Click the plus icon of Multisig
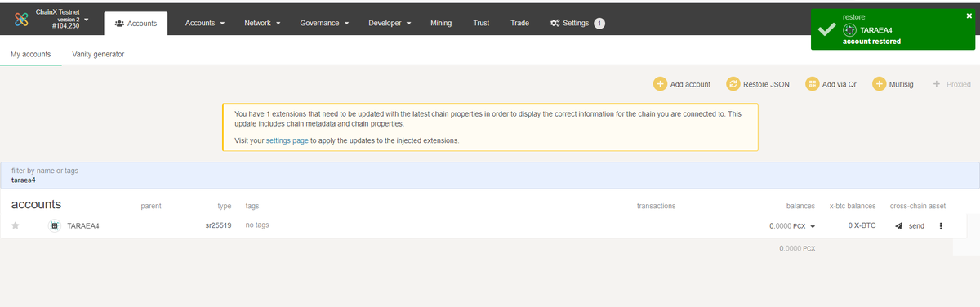The height and width of the screenshot is (307, 980). [879, 84]
